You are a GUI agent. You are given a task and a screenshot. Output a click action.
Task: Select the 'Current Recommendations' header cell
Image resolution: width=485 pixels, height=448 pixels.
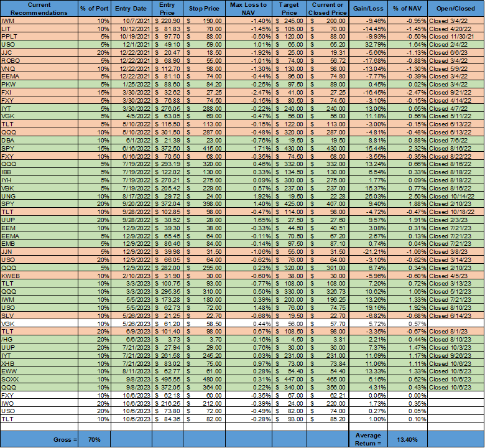[x=39, y=9]
